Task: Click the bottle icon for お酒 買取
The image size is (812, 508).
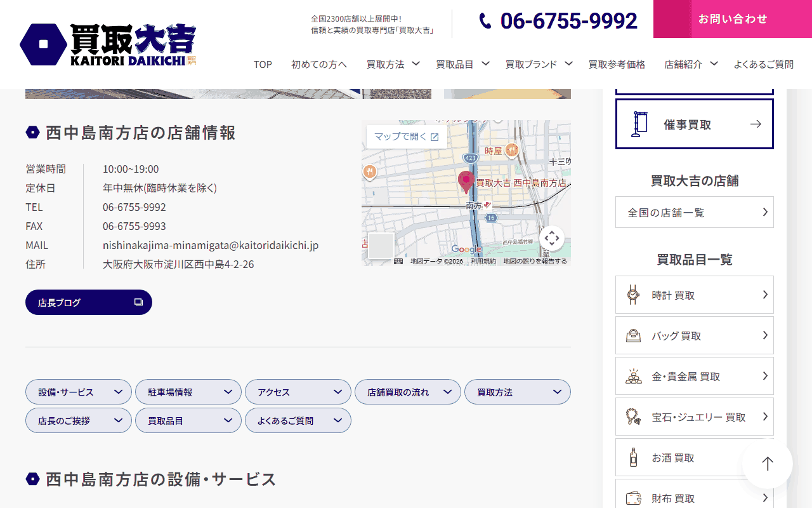Action: (x=633, y=457)
